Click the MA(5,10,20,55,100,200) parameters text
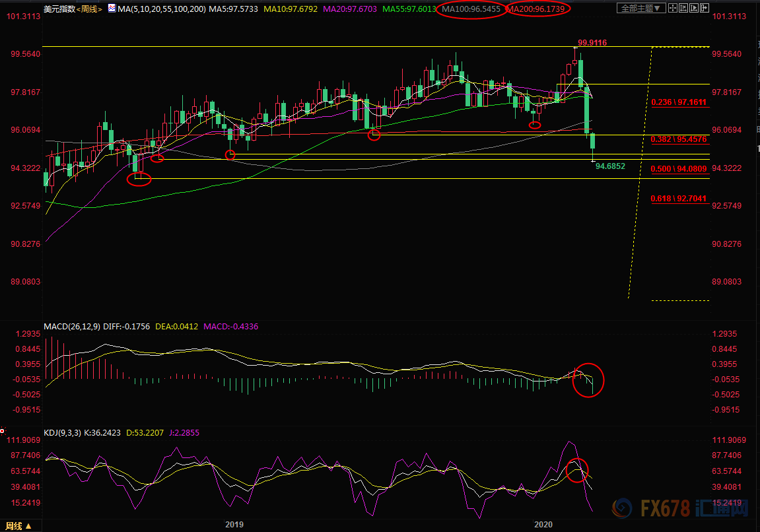 (159, 9)
